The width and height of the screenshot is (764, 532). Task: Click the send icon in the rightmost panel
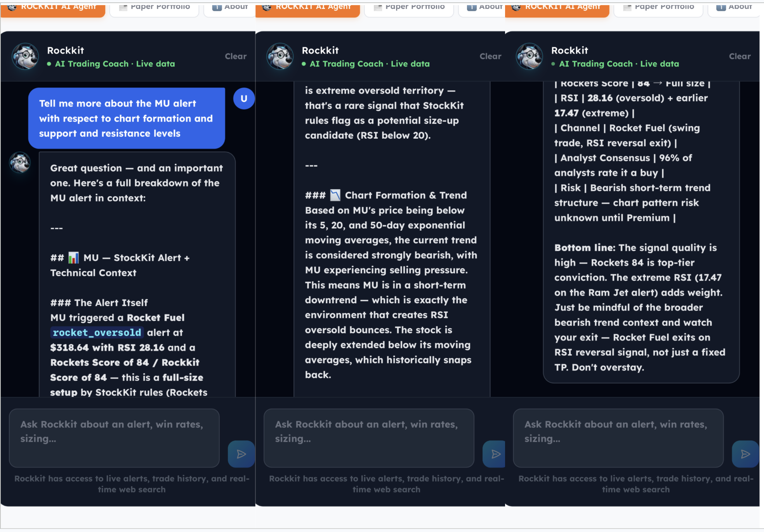(x=745, y=454)
